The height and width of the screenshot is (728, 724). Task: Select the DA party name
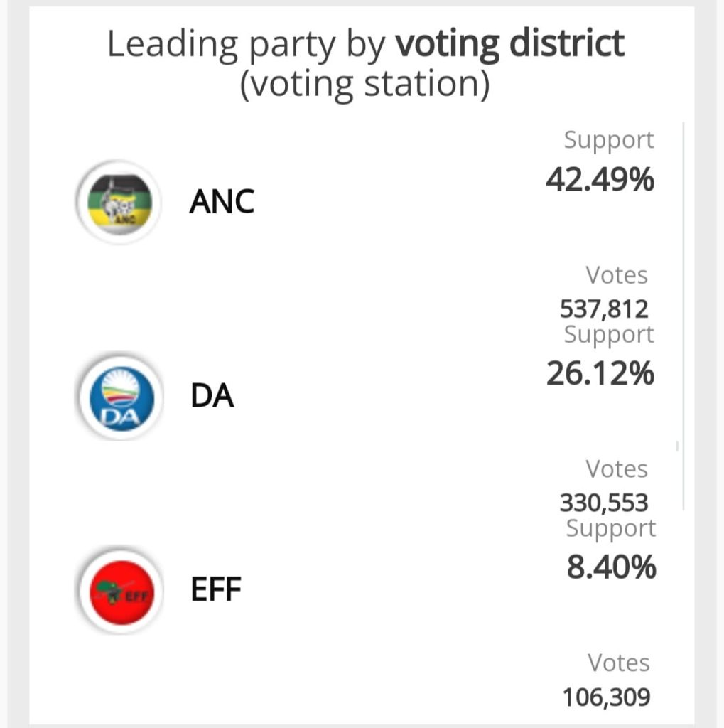tap(212, 397)
